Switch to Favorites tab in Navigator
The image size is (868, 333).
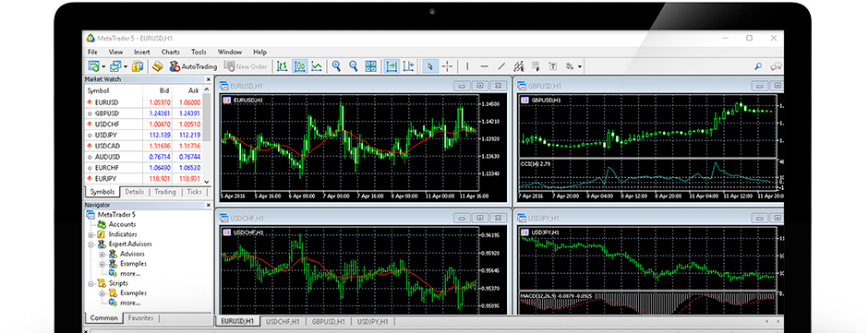click(x=140, y=318)
